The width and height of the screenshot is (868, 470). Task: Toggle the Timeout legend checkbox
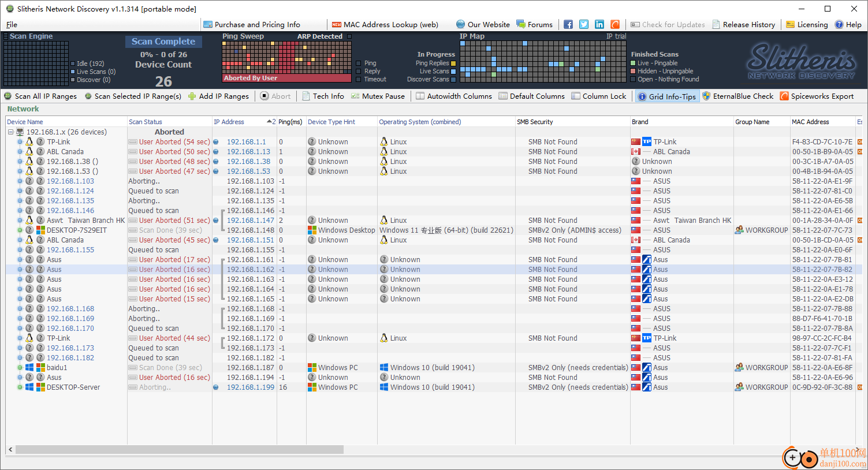point(359,79)
